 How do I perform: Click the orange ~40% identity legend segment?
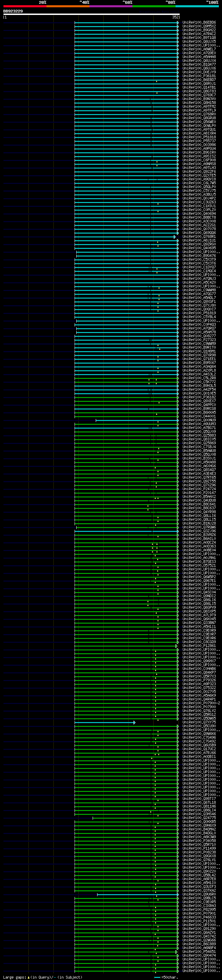[x=68, y=6]
